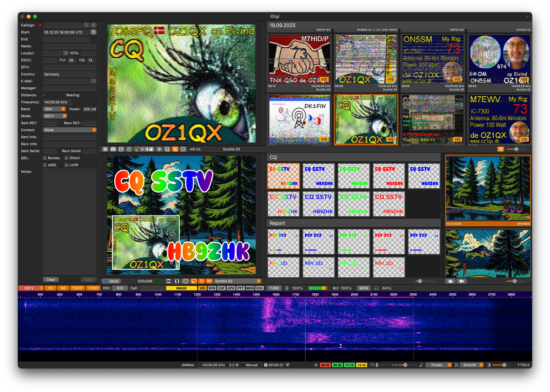
Task: Click the speaker output volume icon
Action: 335,288
